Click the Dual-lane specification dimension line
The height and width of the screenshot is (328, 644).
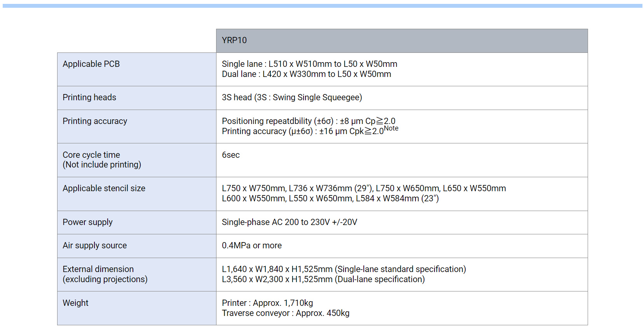point(323,279)
